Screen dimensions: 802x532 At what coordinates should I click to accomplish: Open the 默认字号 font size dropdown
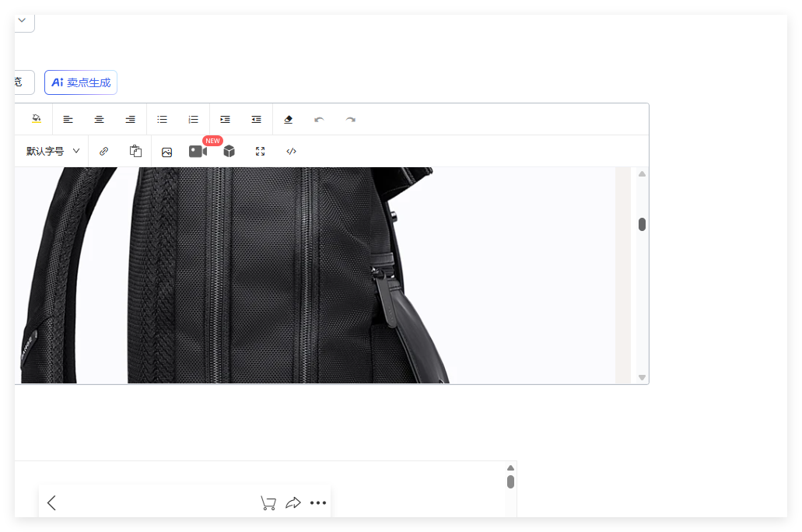[x=53, y=151]
